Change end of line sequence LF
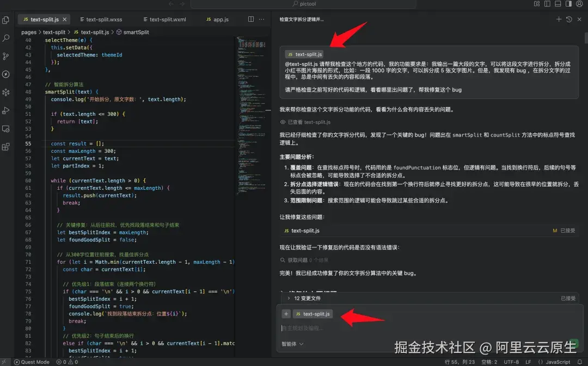 coord(528,362)
